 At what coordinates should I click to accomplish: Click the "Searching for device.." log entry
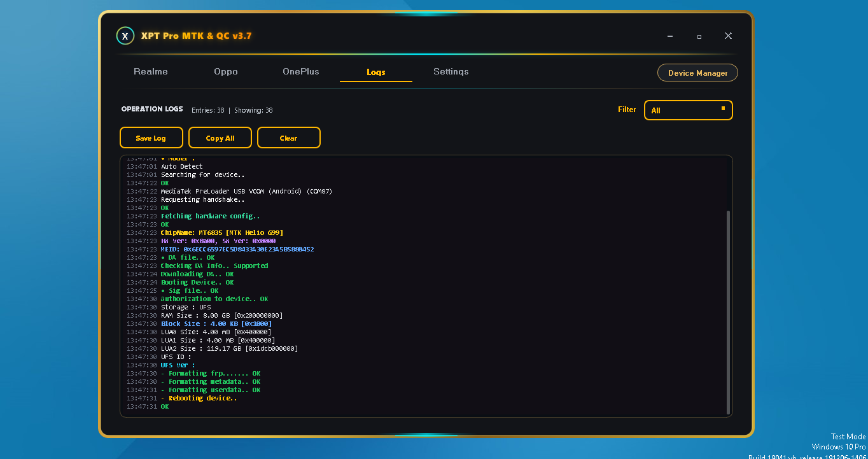click(203, 175)
